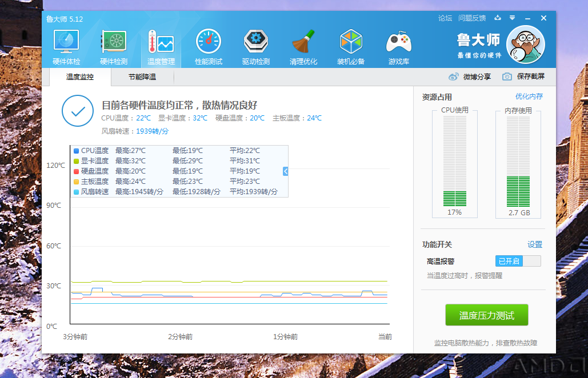588x378 pixels.
Task: Click the red 硬盘温度 legend swatch
Action: [x=76, y=171]
